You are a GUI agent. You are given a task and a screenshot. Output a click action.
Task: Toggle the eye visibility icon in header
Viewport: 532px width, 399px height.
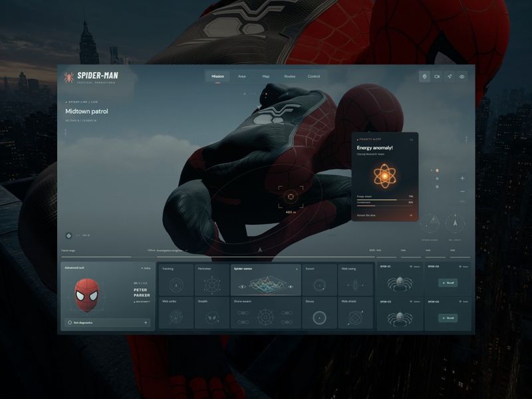click(x=462, y=76)
